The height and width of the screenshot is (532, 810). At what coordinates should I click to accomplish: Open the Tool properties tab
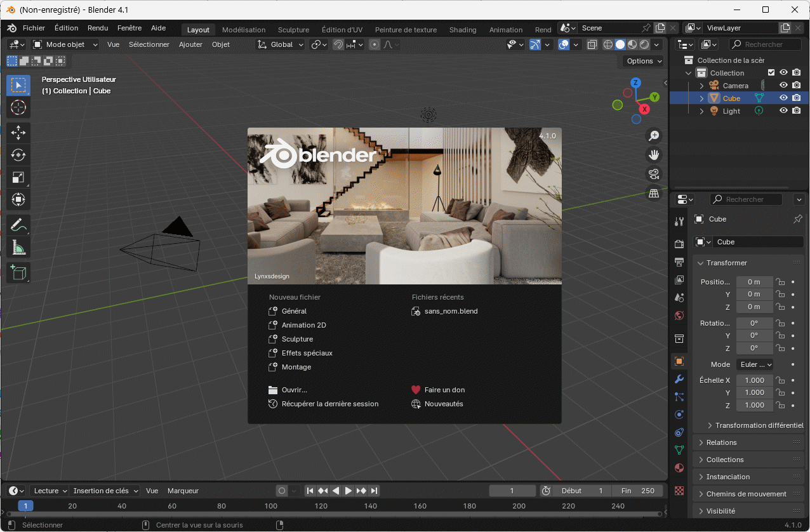coord(679,221)
